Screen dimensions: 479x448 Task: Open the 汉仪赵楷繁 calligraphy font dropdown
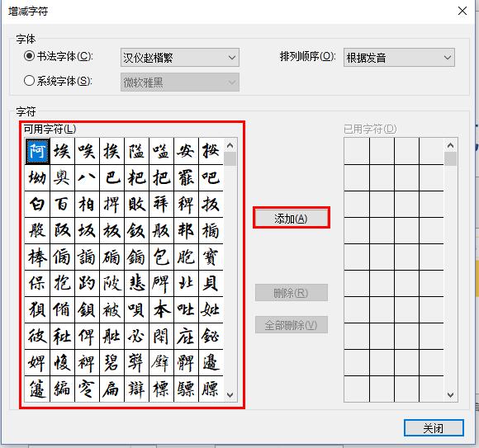pyautogui.click(x=180, y=58)
